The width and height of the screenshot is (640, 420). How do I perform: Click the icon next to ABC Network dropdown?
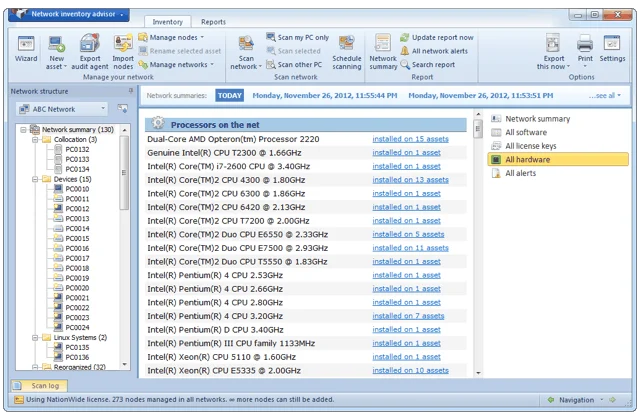click(122, 109)
